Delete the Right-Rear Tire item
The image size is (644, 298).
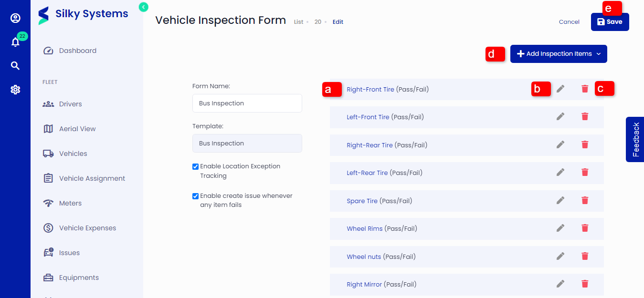coord(585,144)
